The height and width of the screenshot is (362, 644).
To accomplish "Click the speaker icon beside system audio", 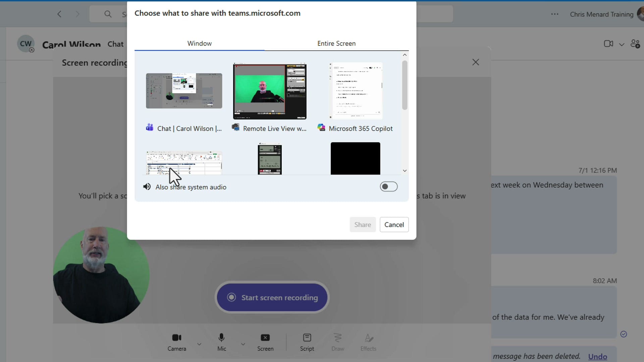I will [147, 187].
